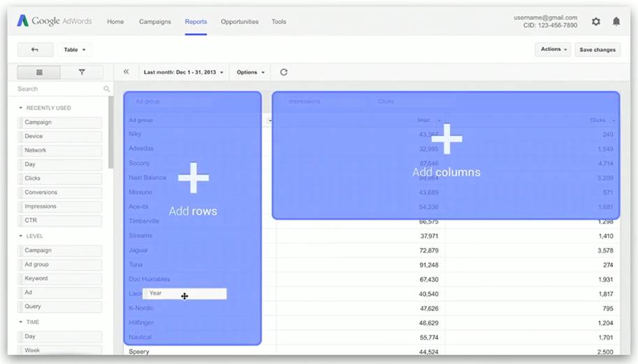Screen dimensions: 638x364
Task: Select the Ad group field chip
Action: point(60,264)
